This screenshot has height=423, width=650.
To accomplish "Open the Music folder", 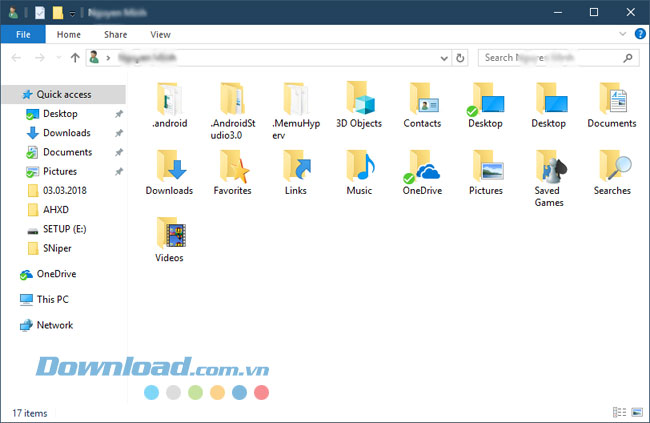I will [359, 173].
